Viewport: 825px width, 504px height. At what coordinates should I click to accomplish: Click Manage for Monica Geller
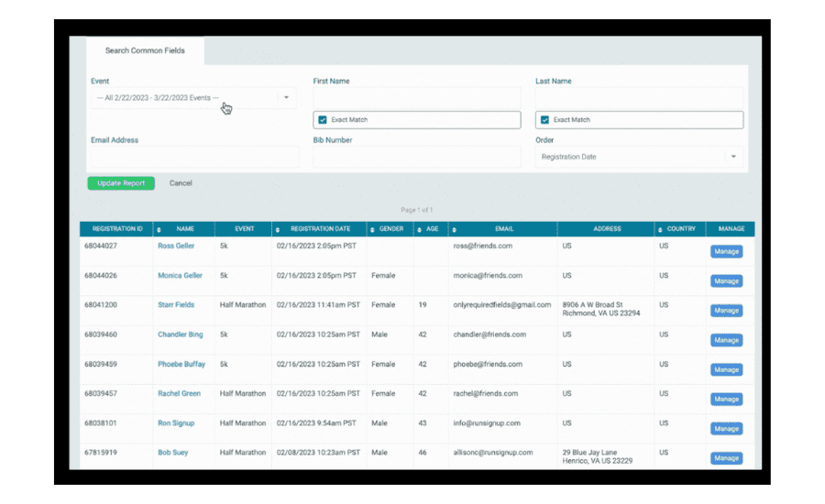coord(727,281)
